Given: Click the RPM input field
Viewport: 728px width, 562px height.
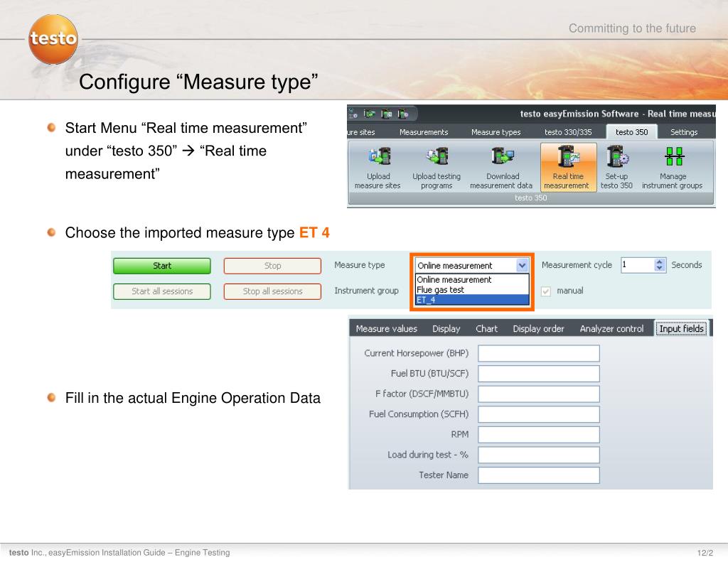Looking at the screenshot, I should coord(539,435).
